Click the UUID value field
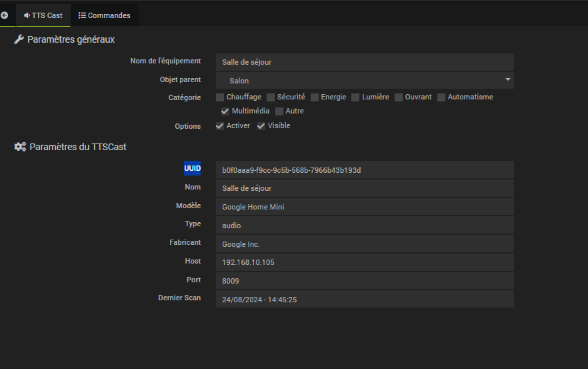 pos(365,170)
